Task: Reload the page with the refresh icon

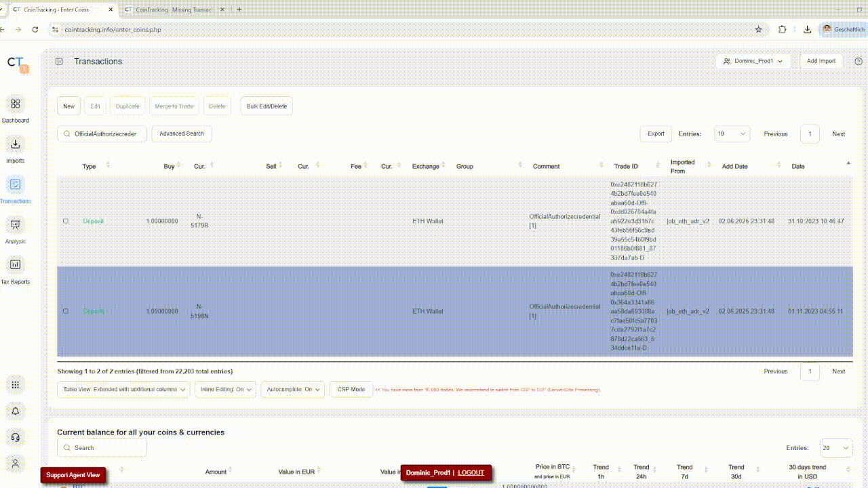Action: click(x=35, y=30)
